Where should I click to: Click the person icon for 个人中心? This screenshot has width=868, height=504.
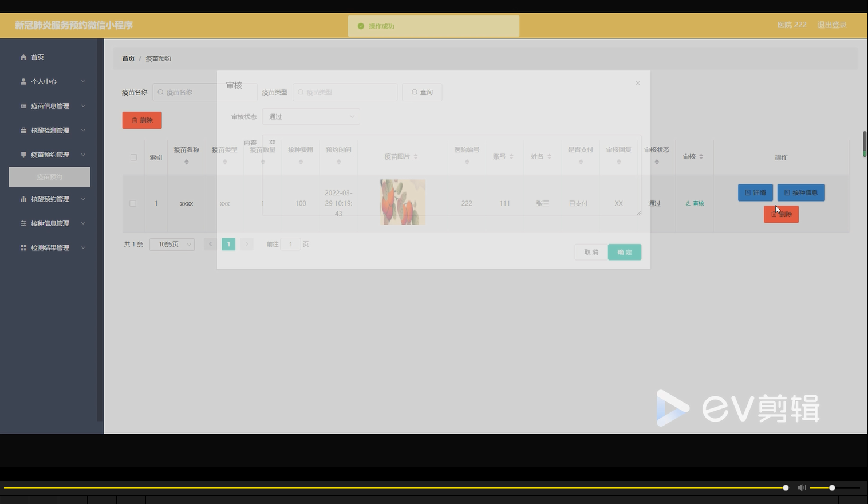click(x=23, y=82)
